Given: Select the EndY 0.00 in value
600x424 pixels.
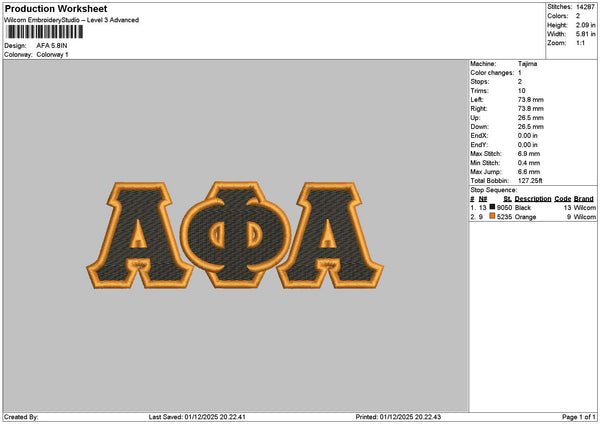Looking at the screenshot, I should click(x=528, y=145).
